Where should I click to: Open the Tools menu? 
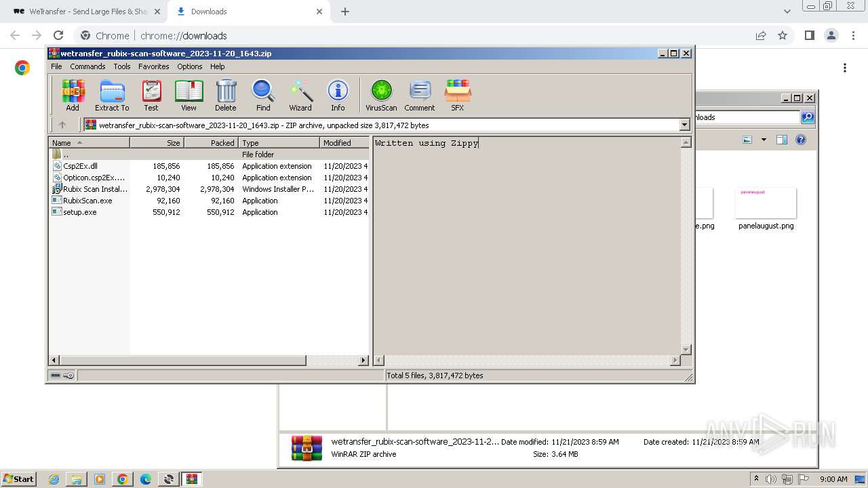click(x=122, y=66)
